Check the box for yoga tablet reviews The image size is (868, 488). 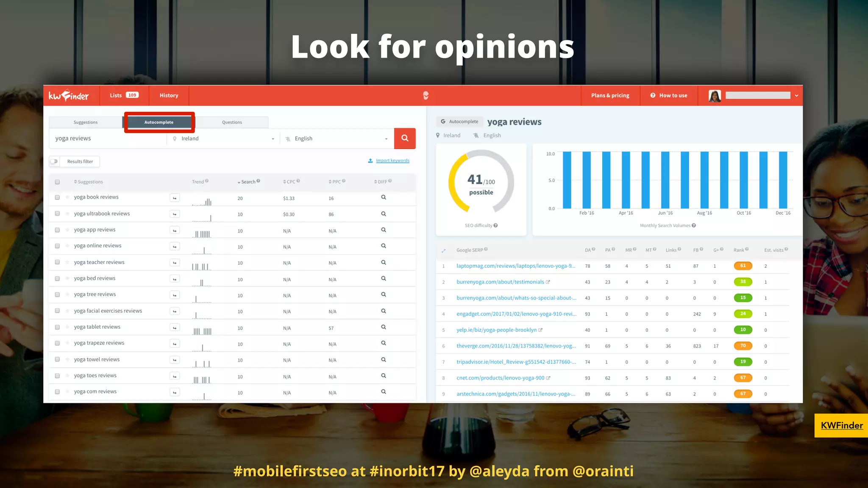57,327
